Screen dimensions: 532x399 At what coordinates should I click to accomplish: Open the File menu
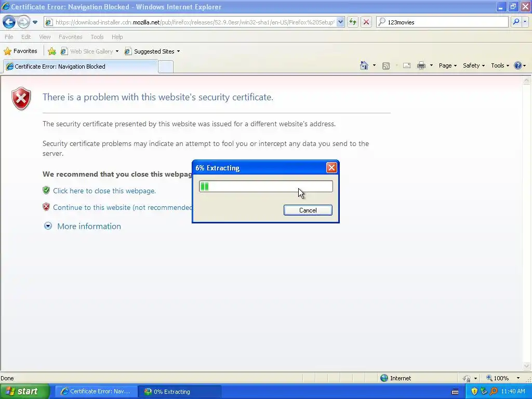click(9, 37)
